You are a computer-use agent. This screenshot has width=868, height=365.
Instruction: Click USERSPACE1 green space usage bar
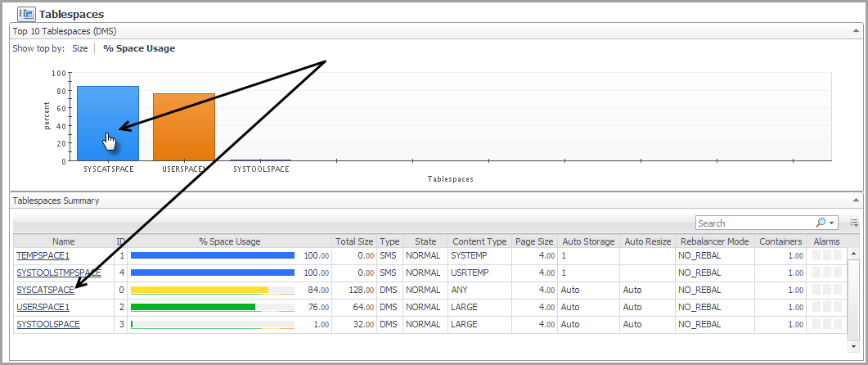pos(192,307)
